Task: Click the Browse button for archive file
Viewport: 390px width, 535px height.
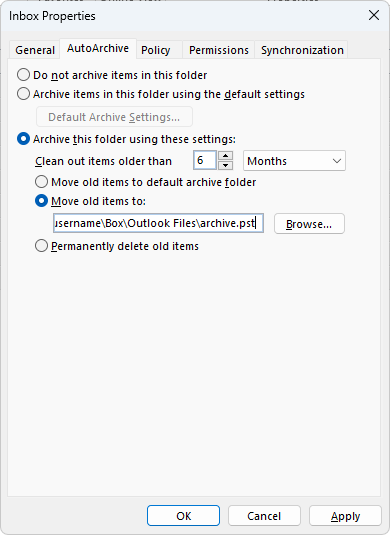Action: pyautogui.click(x=309, y=224)
